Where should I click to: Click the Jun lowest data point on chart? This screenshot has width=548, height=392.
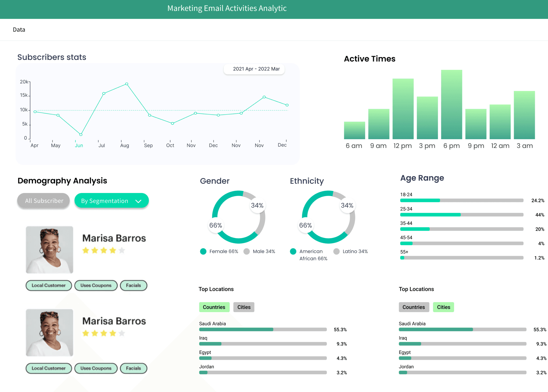[81, 135]
